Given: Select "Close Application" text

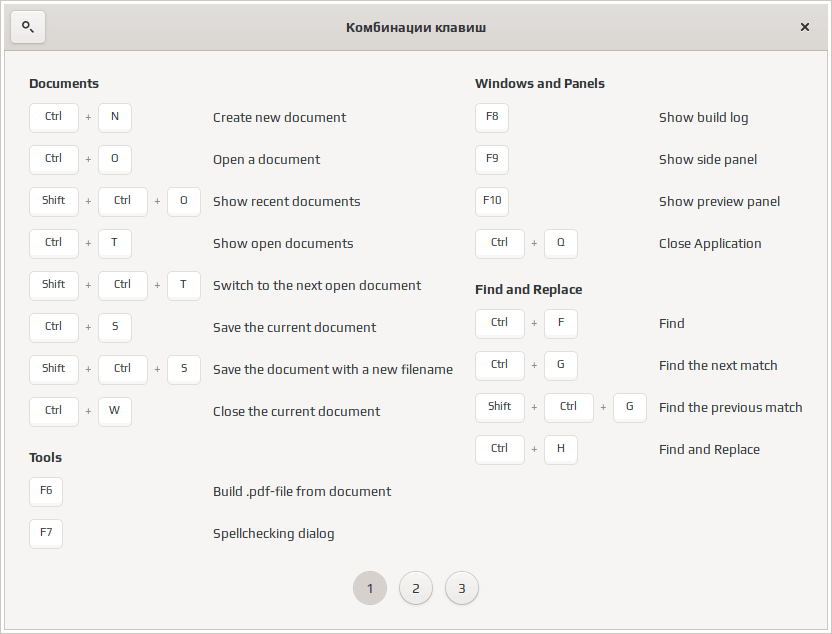Looking at the screenshot, I should [710, 243].
